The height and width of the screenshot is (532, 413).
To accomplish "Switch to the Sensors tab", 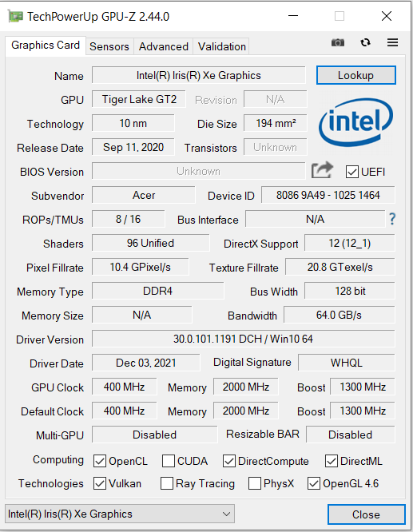I will pyautogui.click(x=109, y=46).
